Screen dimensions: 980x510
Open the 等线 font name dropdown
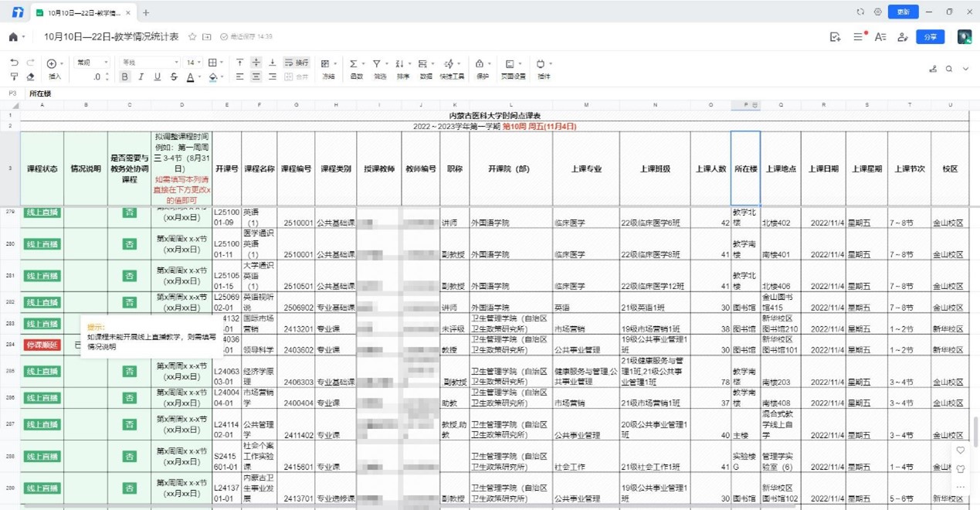tap(150, 63)
